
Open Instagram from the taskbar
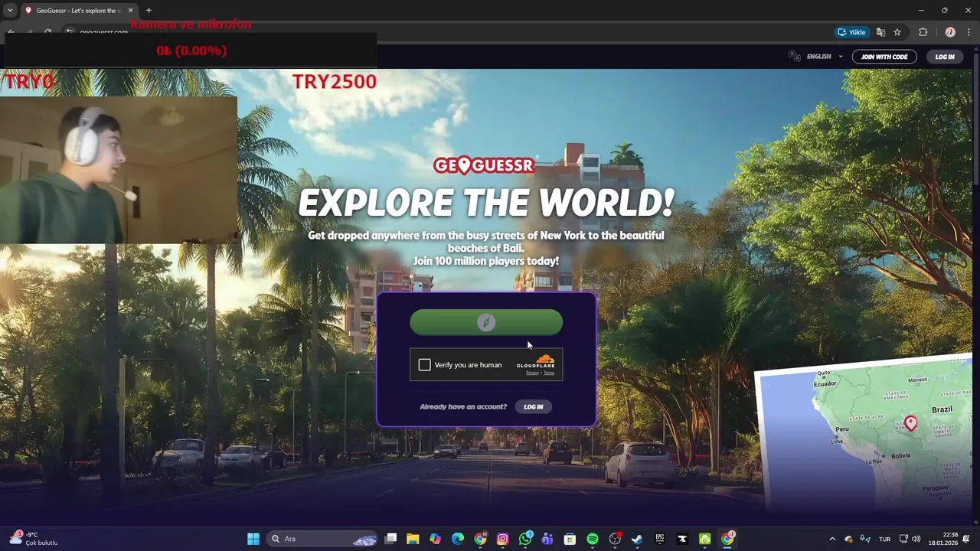pyautogui.click(x=502, y=539)
